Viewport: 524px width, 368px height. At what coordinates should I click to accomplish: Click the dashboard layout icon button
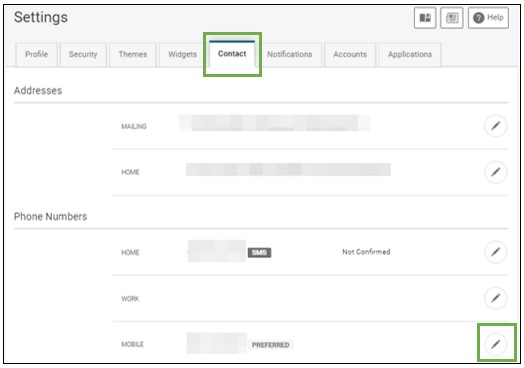425,18
